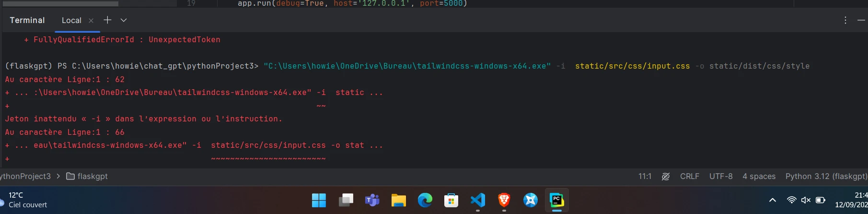The image size is (868, 214).
Task: Open the flaskgpt folder breadcrumb
Action: click(x=87, y=176)
